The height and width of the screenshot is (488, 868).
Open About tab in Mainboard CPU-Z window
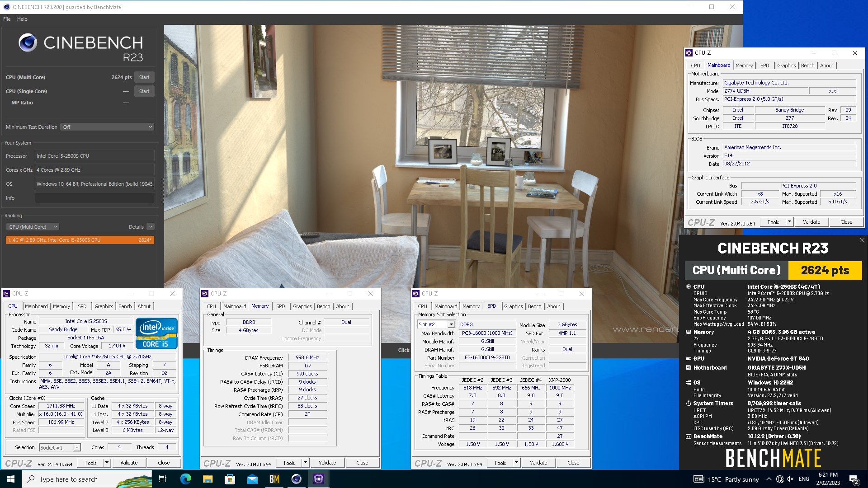pyautogui.click(x=826, y=66)
